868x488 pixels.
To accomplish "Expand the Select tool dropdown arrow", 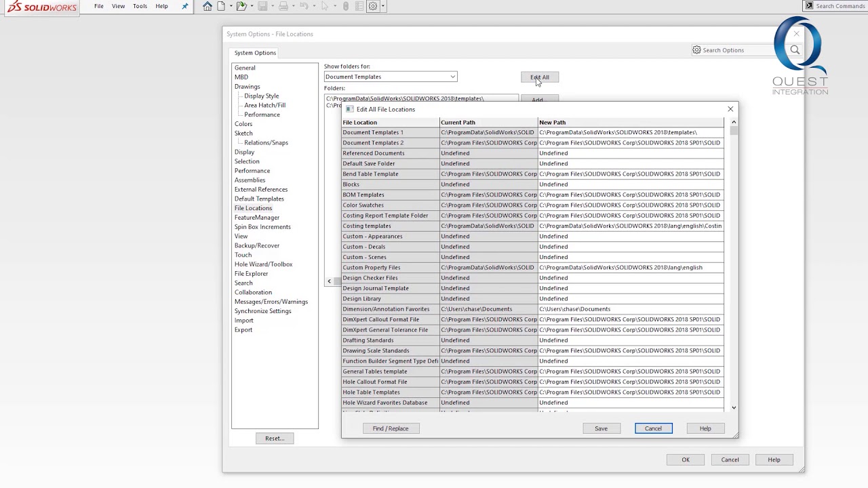I will (x=334, y=7).
